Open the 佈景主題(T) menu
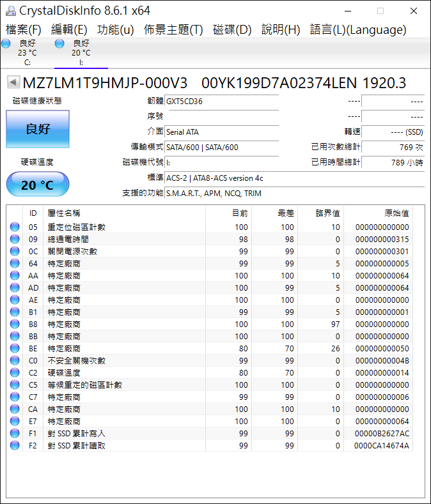This screenshot has width=431, height=504. (173, 29)
